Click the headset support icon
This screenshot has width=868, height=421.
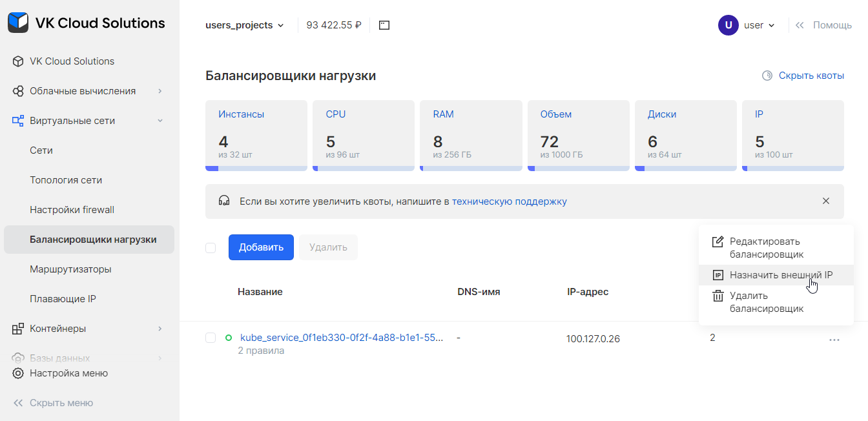pyautogui.click(x=224, y=201)
